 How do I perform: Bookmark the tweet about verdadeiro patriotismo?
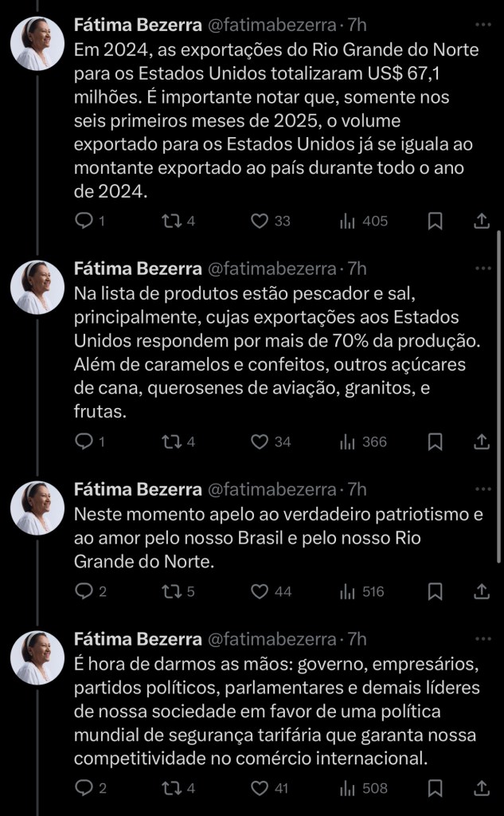(x=435, y=591)
